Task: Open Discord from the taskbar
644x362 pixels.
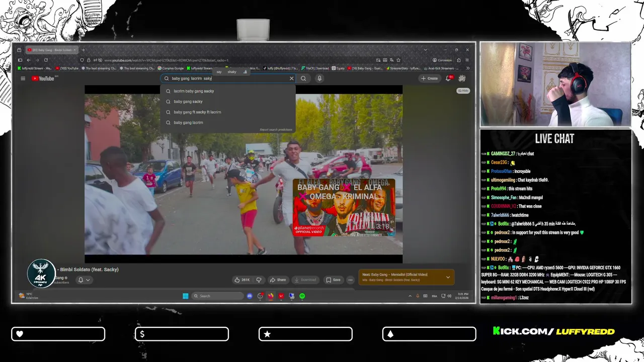Action: tap(250, 296)
